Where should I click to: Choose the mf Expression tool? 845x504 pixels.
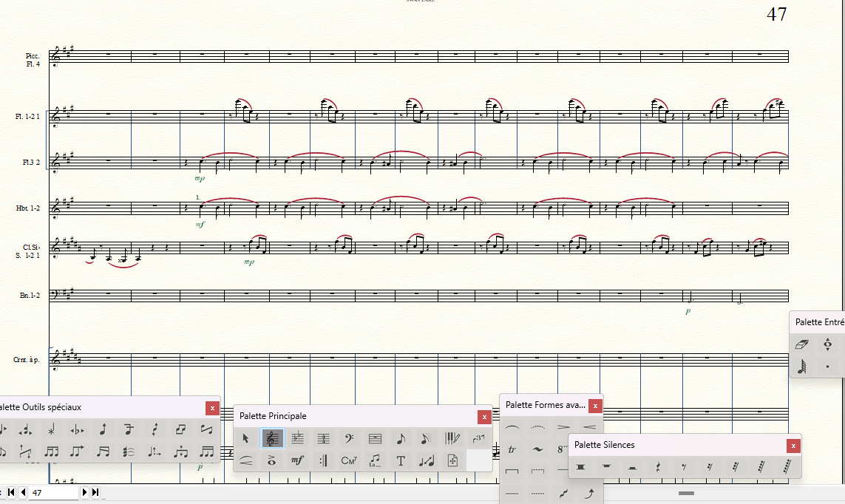[x=298, y=460]
